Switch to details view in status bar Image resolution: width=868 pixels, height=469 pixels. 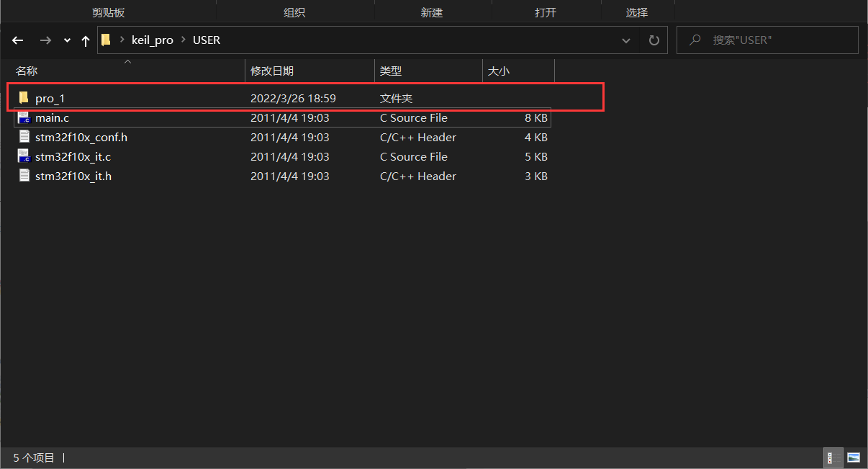coord(833,457)
